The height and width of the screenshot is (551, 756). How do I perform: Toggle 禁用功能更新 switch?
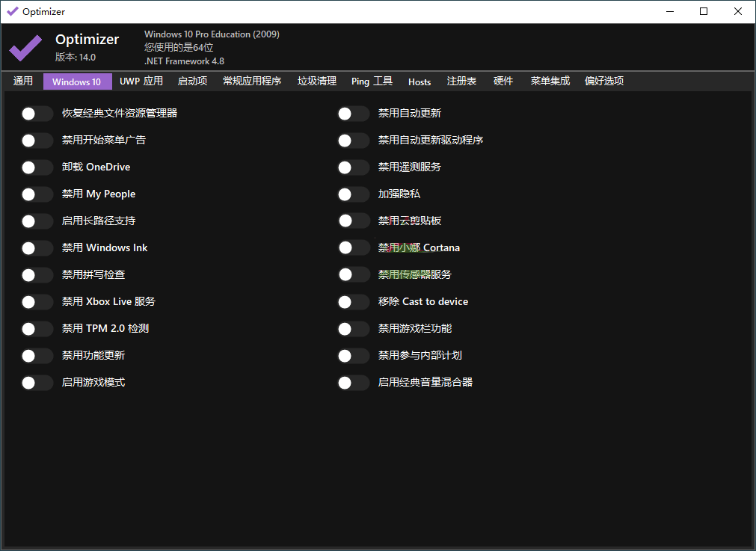(x=37, y=356)
